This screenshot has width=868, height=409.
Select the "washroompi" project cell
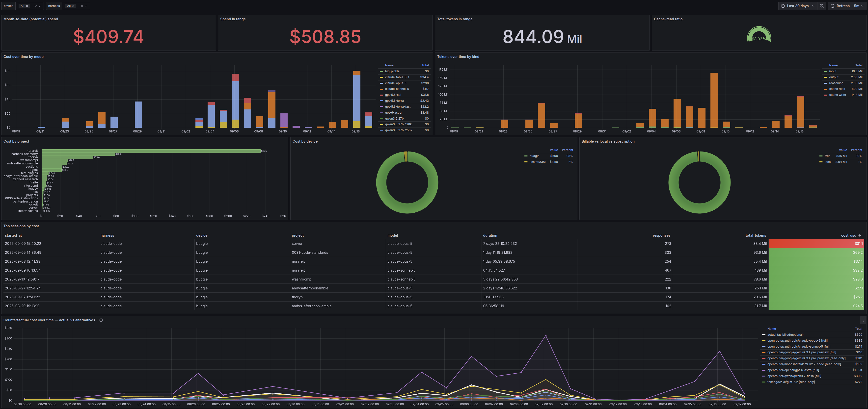[338, 279]
